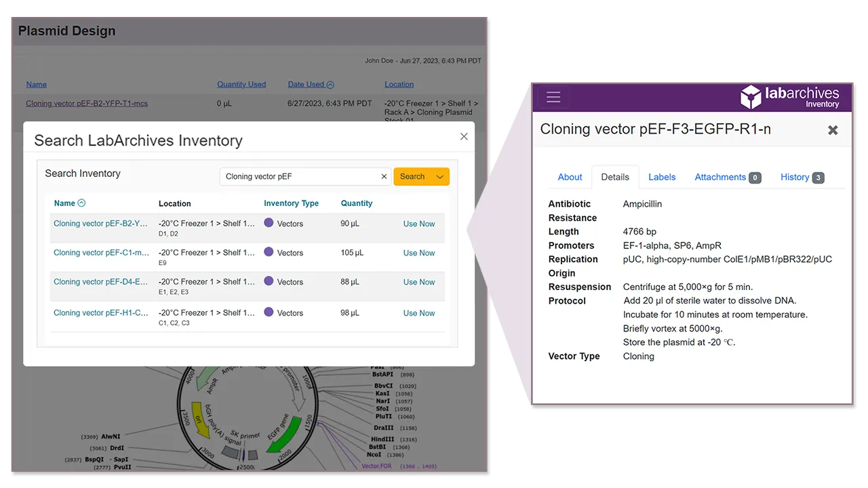Click location cell with E1, E2, E3 positions

click(x=208, y=286)
